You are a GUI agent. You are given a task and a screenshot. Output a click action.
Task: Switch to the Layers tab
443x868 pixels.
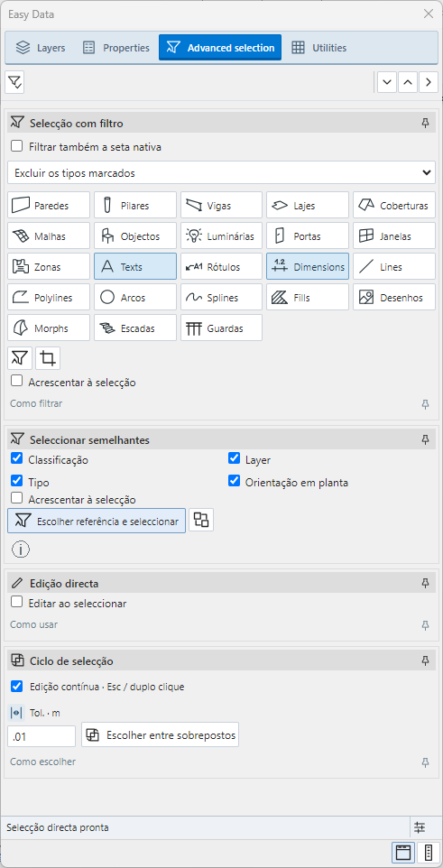tap(40, 48)
